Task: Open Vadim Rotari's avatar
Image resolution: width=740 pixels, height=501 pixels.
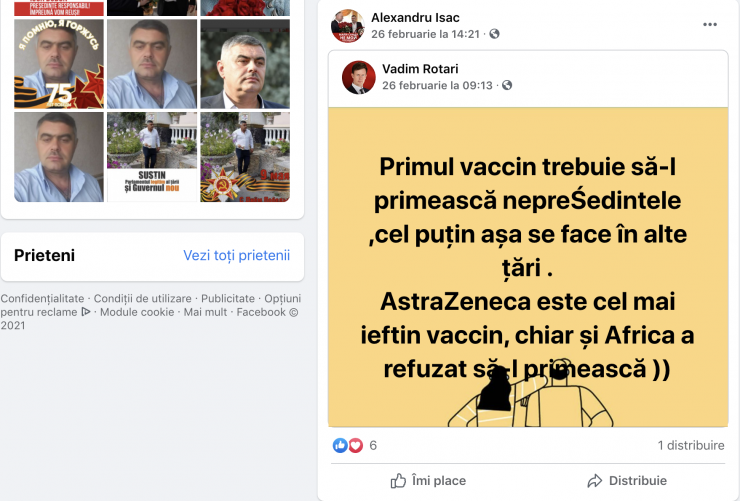Action: pyautogui.click(x=359, y=77)
